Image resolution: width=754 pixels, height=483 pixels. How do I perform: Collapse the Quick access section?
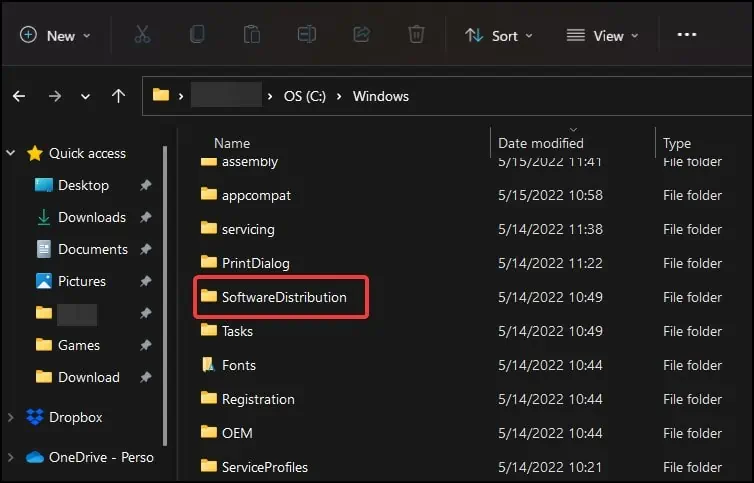coord(11,153)
